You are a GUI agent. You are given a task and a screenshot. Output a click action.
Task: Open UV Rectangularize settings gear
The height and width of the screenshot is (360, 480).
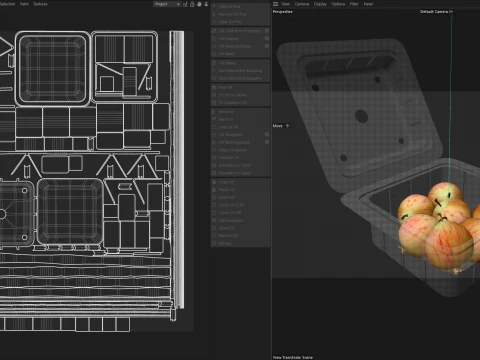click(x=267, y=142)
